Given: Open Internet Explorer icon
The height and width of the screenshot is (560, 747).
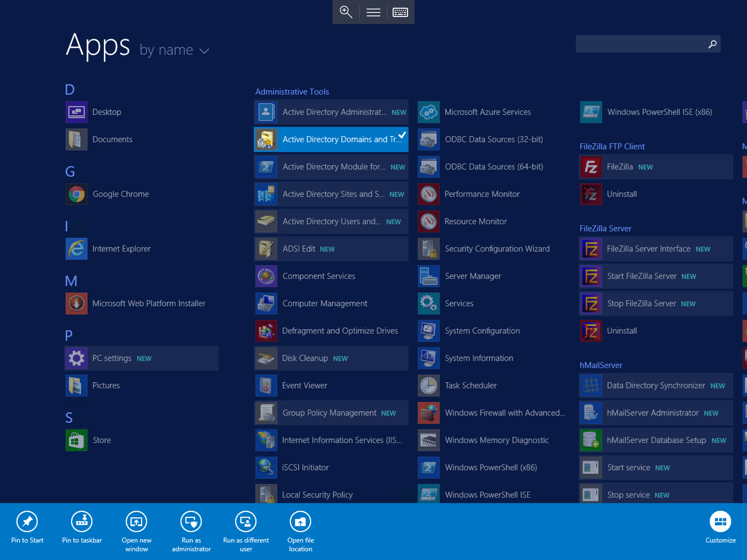Looking at the screenshot, I should click(x=76, y=249).
